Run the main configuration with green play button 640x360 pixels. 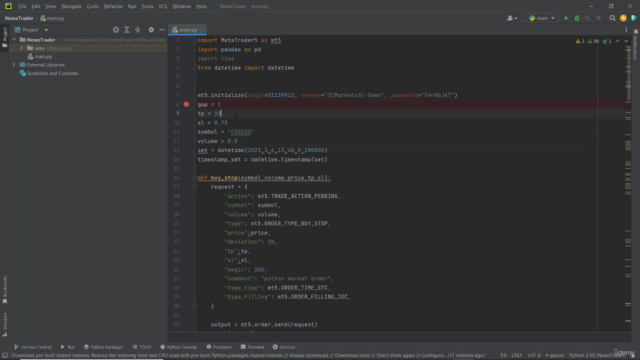[566, 18]
